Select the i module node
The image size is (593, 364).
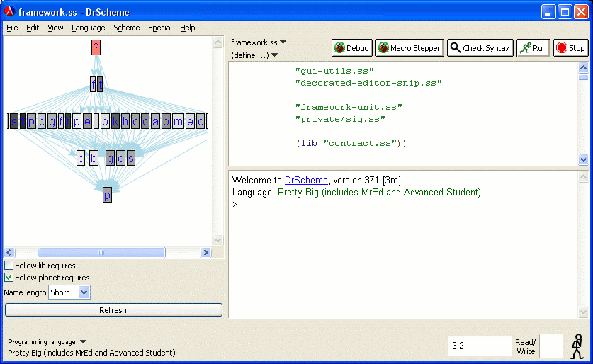click(96, 121)
